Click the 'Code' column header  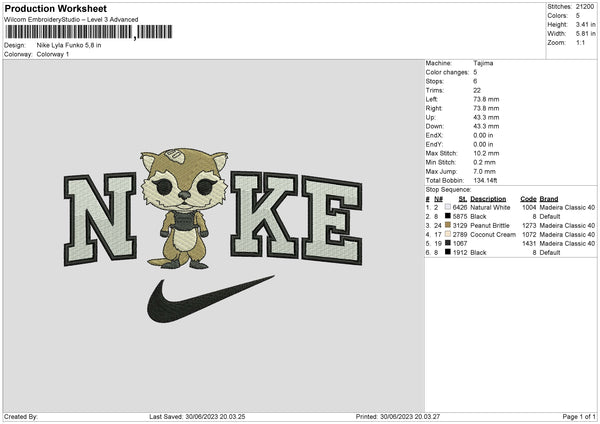click(528, 199)
